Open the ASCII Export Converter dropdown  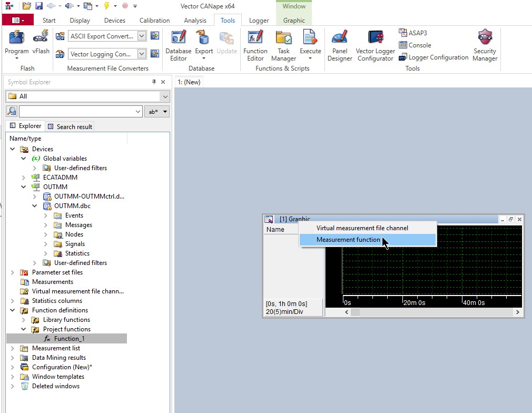(142, 36)
